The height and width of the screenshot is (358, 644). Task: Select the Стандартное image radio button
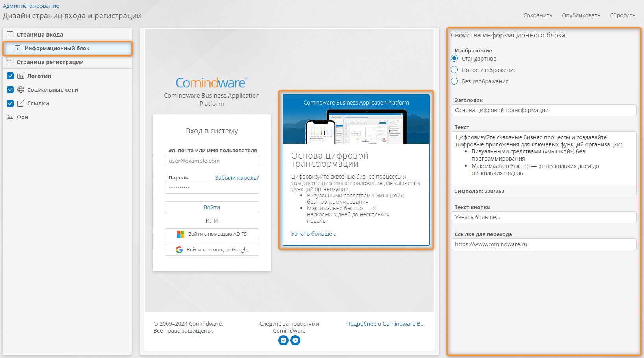point(454,58)
